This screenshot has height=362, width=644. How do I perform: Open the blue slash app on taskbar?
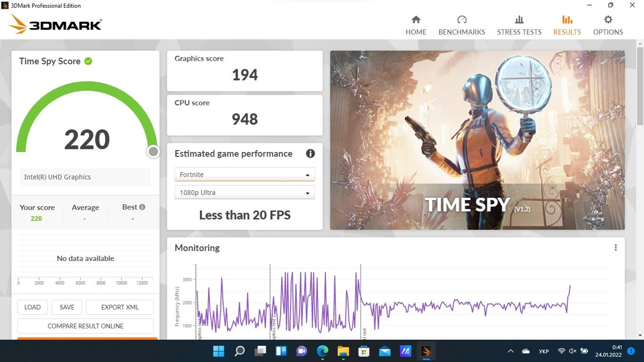406,351
